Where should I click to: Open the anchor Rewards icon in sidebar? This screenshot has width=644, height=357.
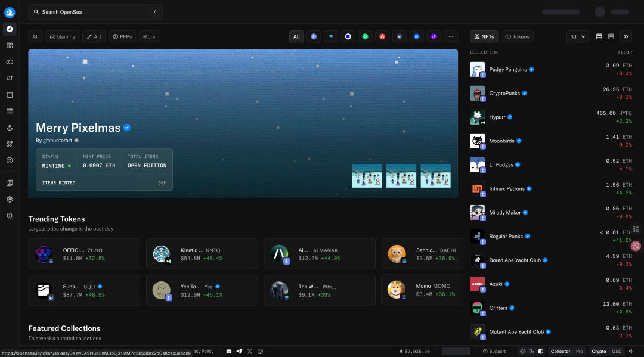click(x=10, y=128)
